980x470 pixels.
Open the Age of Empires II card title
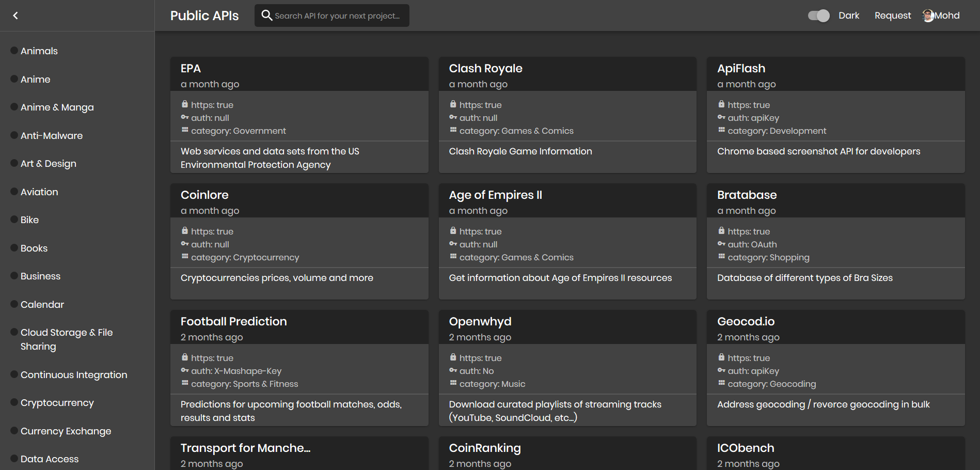pos(496,195)
